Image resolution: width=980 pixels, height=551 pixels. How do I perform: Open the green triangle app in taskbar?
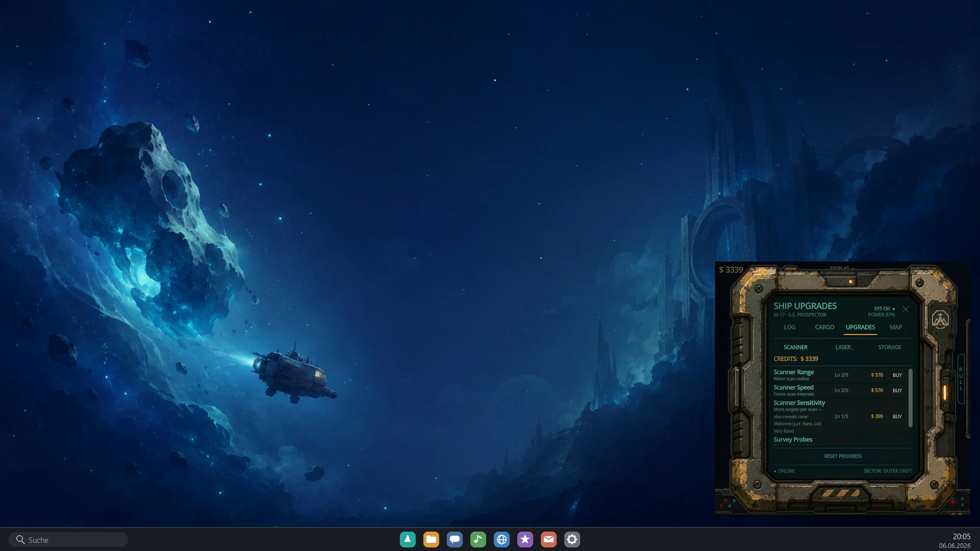[x=407, y=539]
